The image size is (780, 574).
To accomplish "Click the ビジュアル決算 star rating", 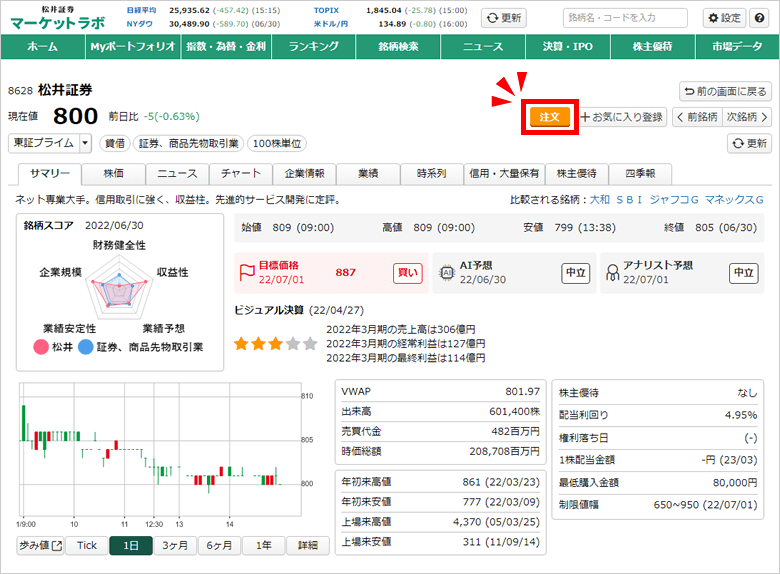I will tap(276, 344).
